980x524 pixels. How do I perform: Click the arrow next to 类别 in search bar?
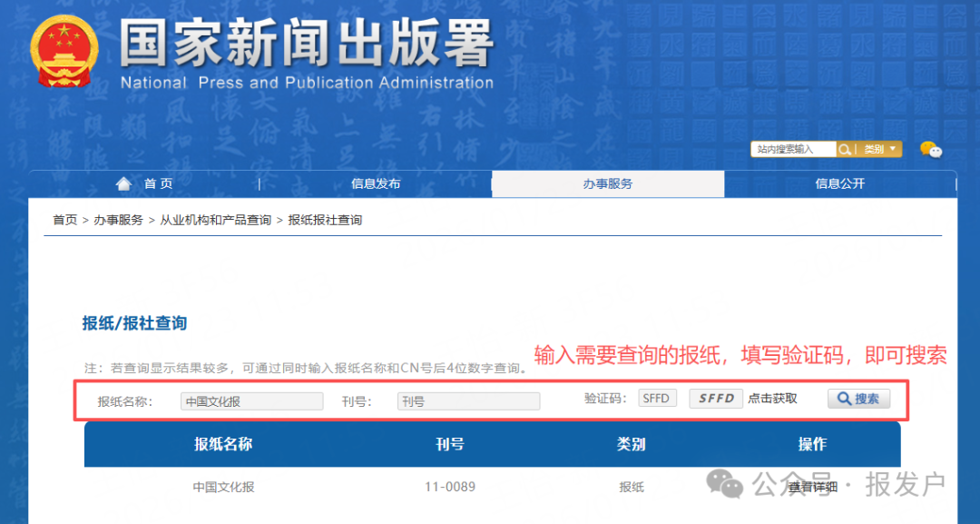click(x=892, y=149)
